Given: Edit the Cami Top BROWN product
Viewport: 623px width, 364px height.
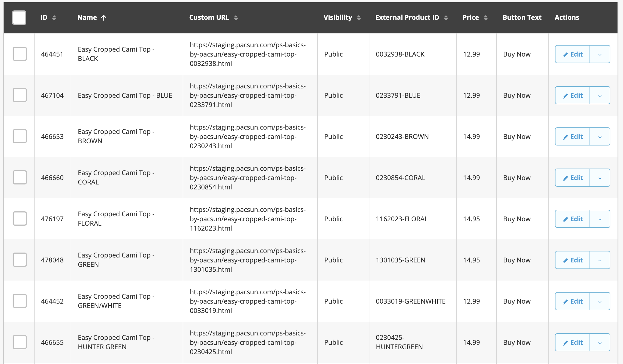Looking at the screenshot, I should [573, 136].
